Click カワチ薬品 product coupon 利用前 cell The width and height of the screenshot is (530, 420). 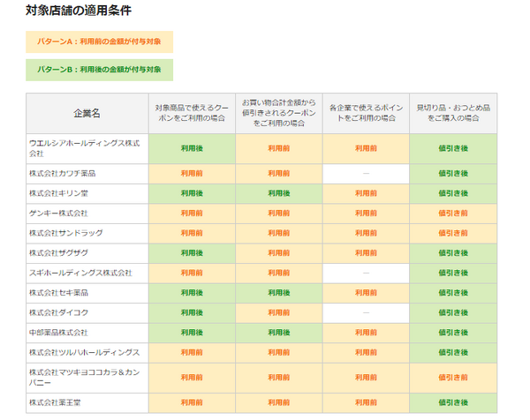click(x=192, y=174)
